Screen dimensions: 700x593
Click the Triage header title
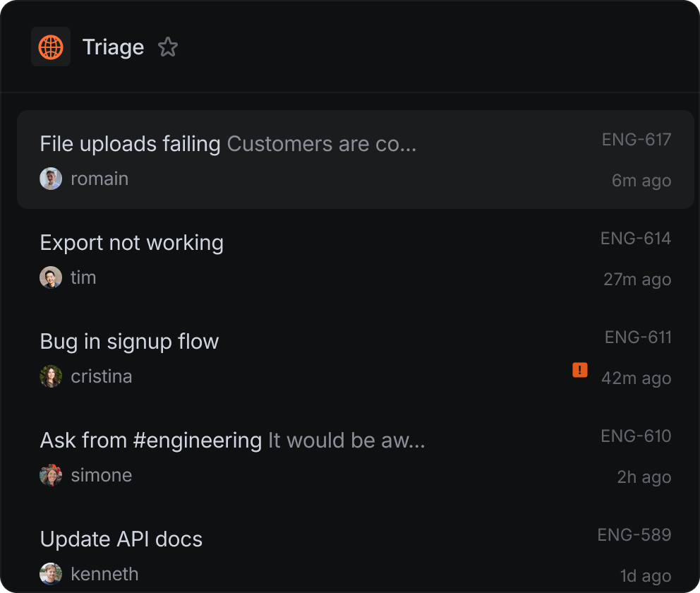pyautogui.click(x=113, y=47)
